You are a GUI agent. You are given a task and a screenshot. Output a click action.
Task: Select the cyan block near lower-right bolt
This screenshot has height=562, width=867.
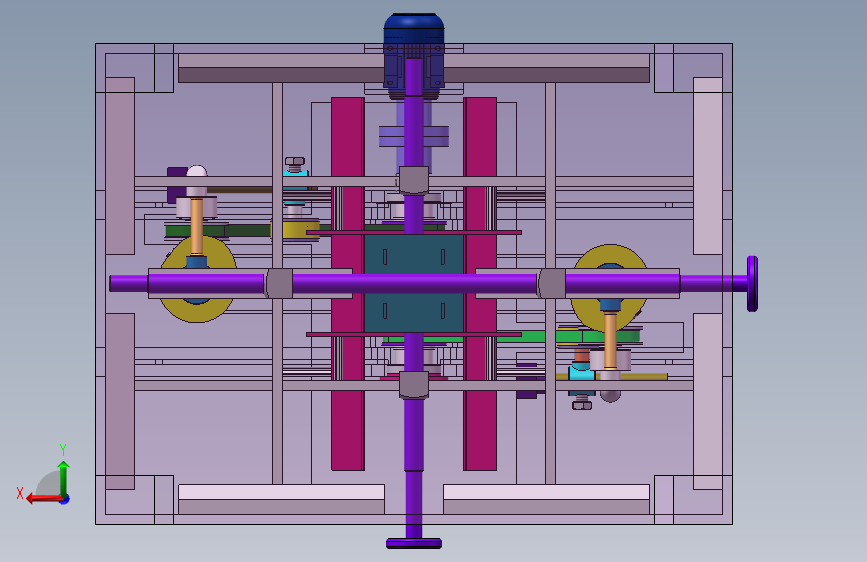click(582, 373)
